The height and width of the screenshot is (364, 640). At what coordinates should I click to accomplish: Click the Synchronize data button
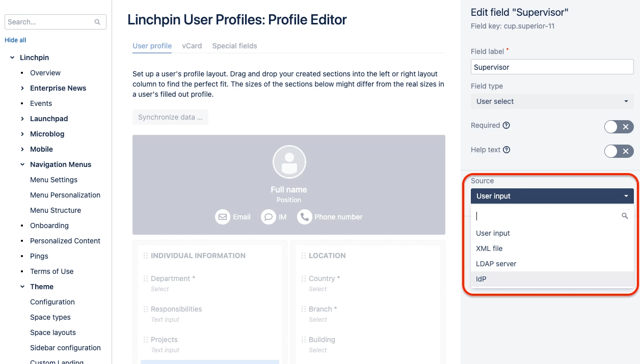170,117
